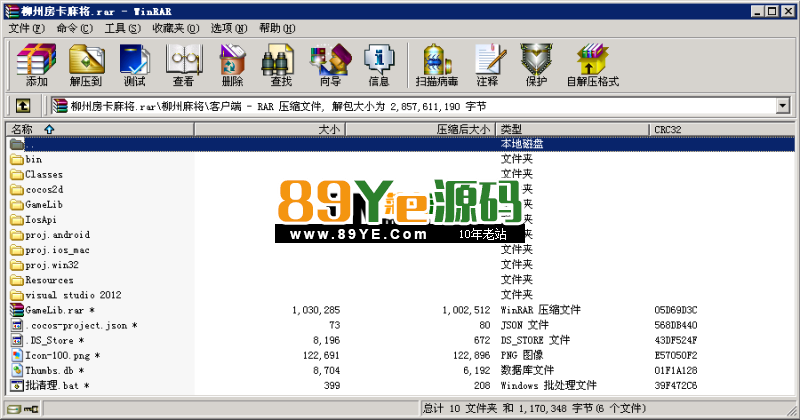Open the address bar dropdown arrow
Screen dimensions: 800x420
(783, 106)
